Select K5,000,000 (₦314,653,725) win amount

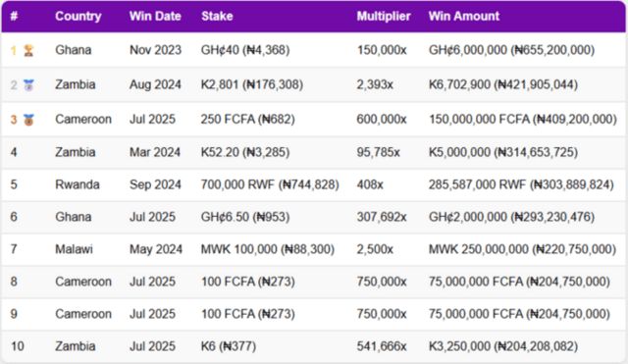coord(503,152)
